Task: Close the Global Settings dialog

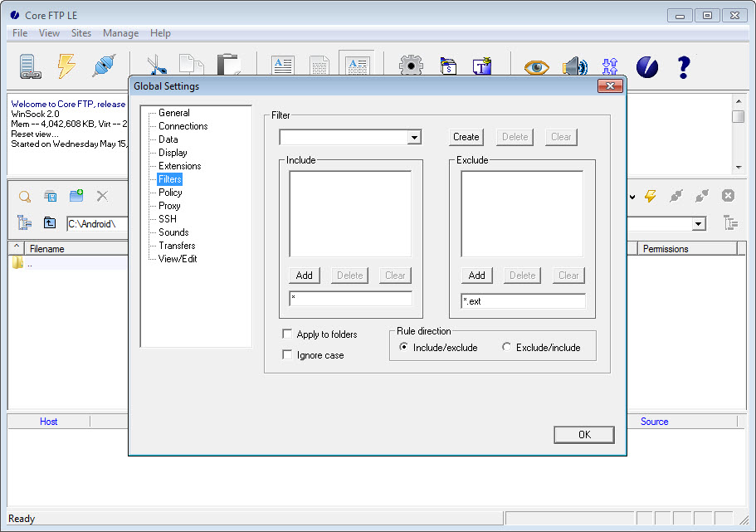Action: 610,85
